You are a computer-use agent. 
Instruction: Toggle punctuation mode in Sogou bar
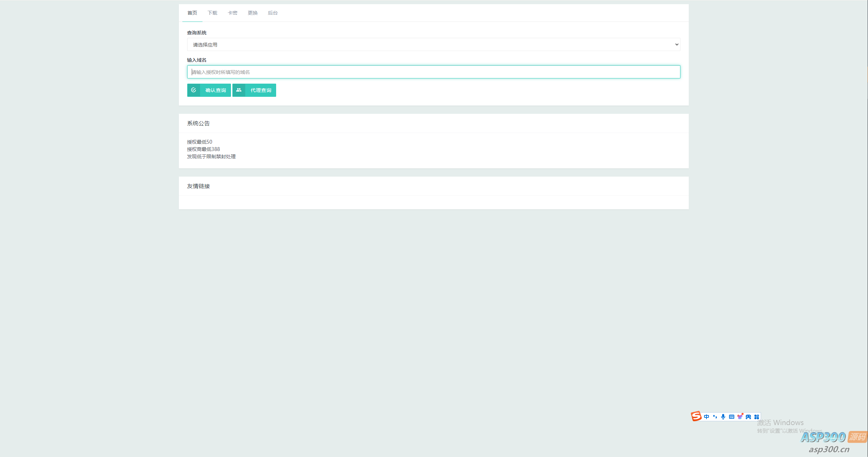(715, 417)
